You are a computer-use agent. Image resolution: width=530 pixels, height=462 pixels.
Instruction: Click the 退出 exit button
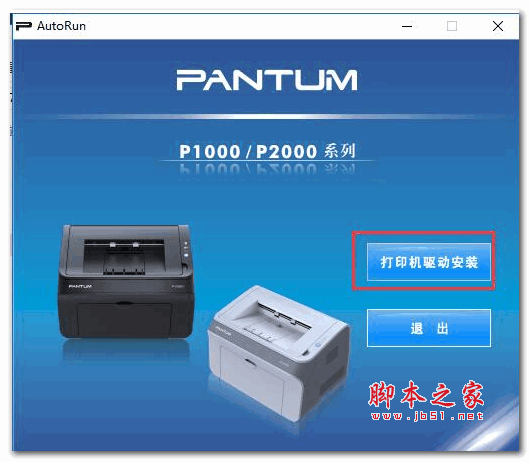click(x=429, y=328)
